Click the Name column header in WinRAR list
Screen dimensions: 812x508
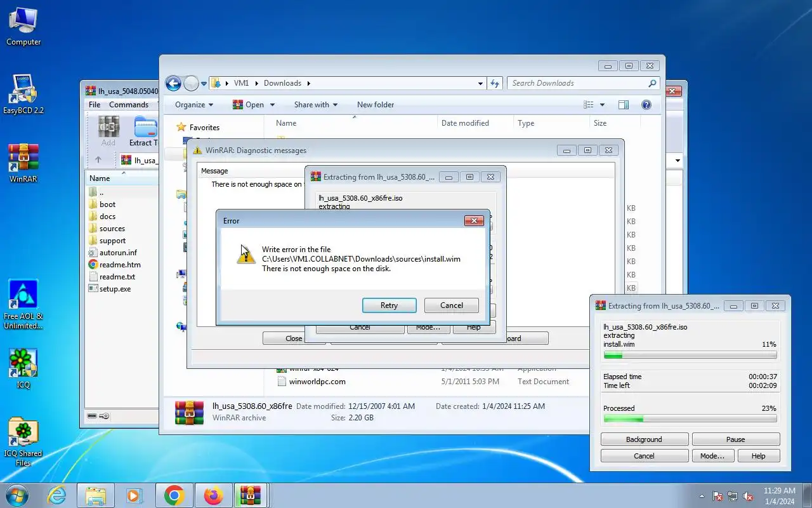[x=122, y=178]
